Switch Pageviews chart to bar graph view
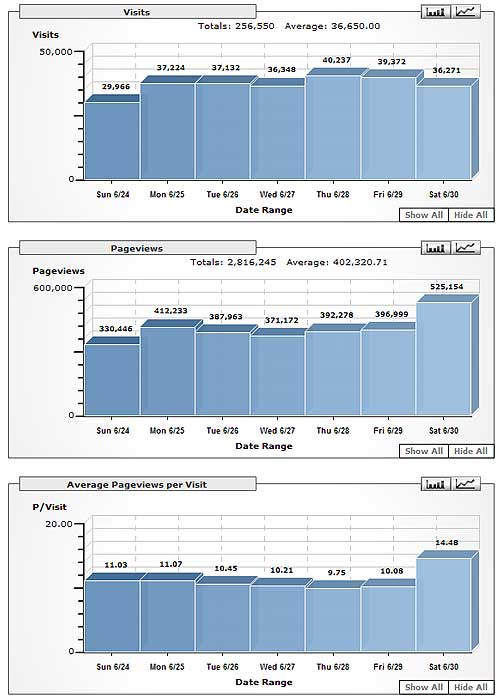500x698 pixels. [435, 248]
